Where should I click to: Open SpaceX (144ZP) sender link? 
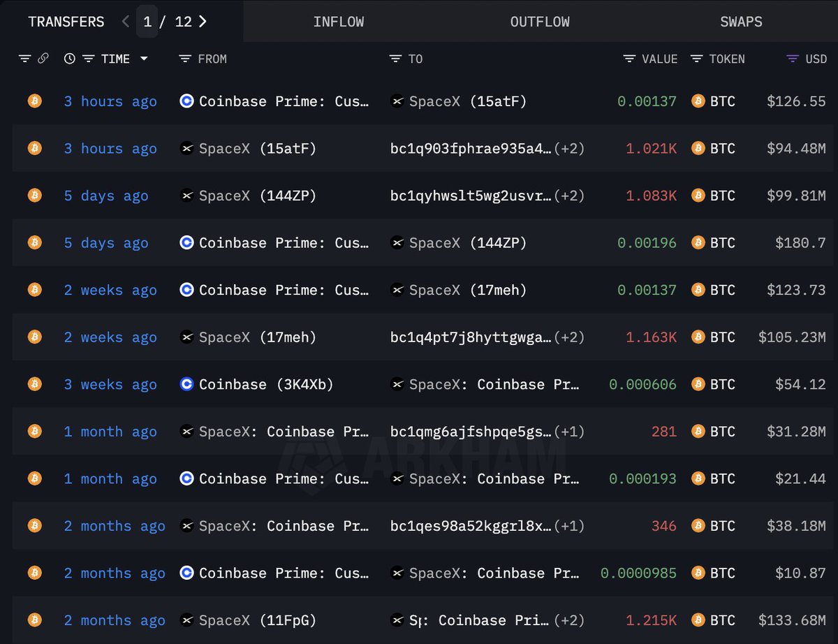258,196
